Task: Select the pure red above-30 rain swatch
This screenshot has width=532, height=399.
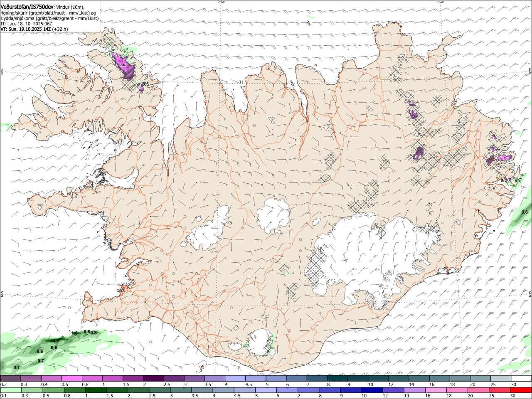Action: coord(521,390)
